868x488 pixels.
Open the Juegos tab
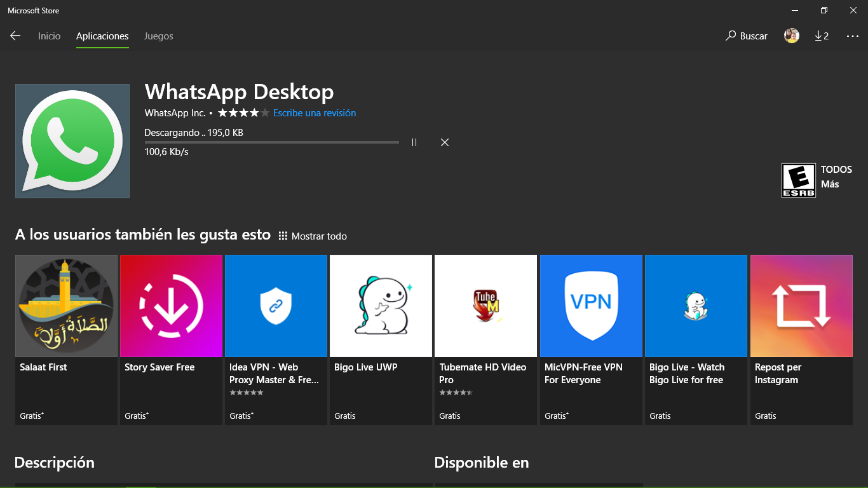coord(159,36)
